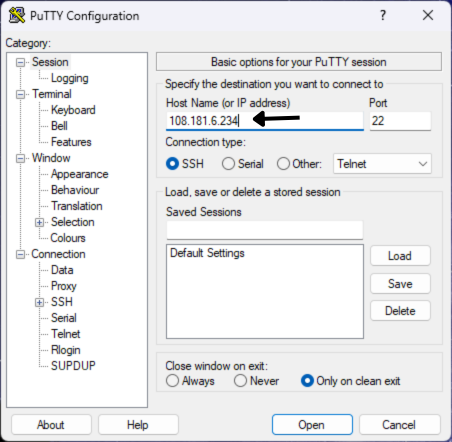Expand the SSH tree node
Screen dimensions: 452x442
click(39, 302)
